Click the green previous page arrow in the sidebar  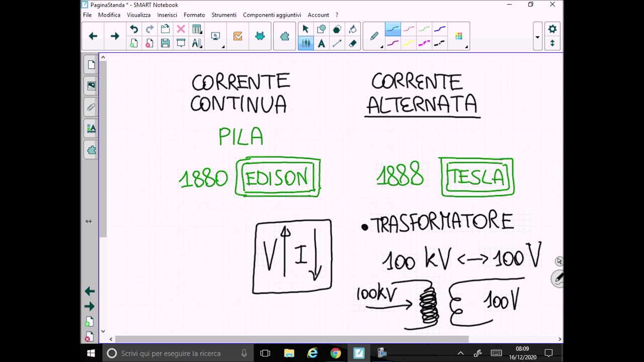pos(90,291)
